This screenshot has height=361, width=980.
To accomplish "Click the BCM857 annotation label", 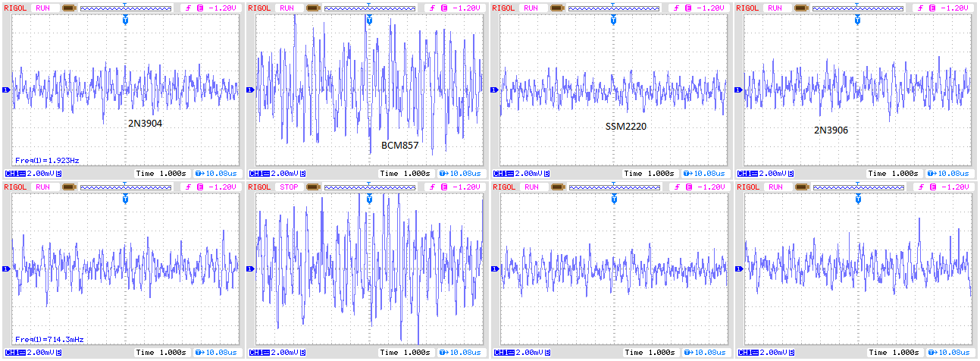I will pos(399,145).
